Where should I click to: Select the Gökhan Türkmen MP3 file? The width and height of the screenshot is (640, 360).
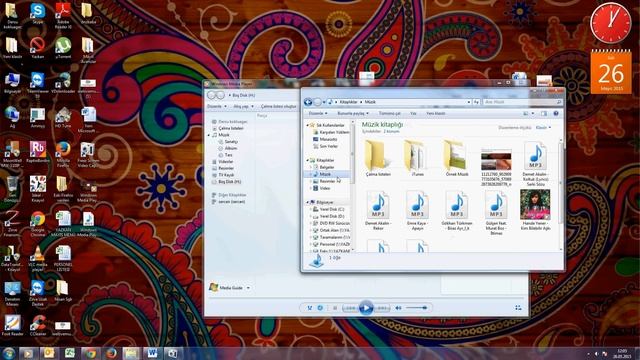[x=456, y=210]
